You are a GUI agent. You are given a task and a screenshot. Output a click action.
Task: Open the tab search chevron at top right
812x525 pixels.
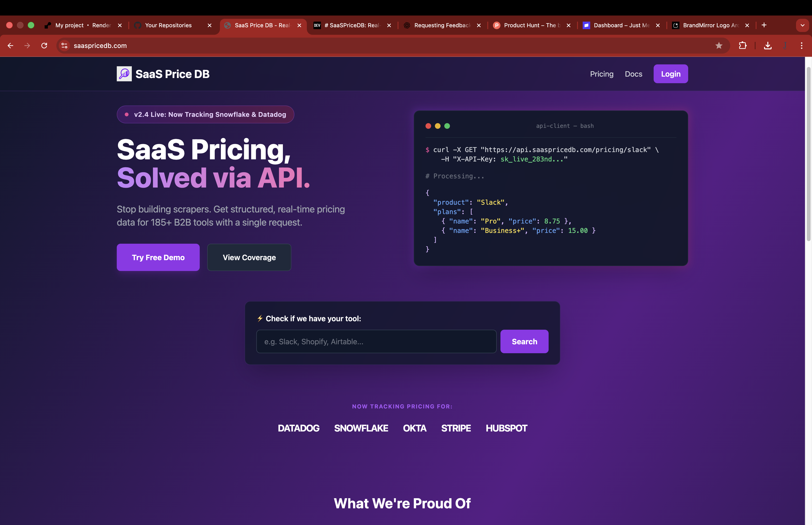pos(802,25)
